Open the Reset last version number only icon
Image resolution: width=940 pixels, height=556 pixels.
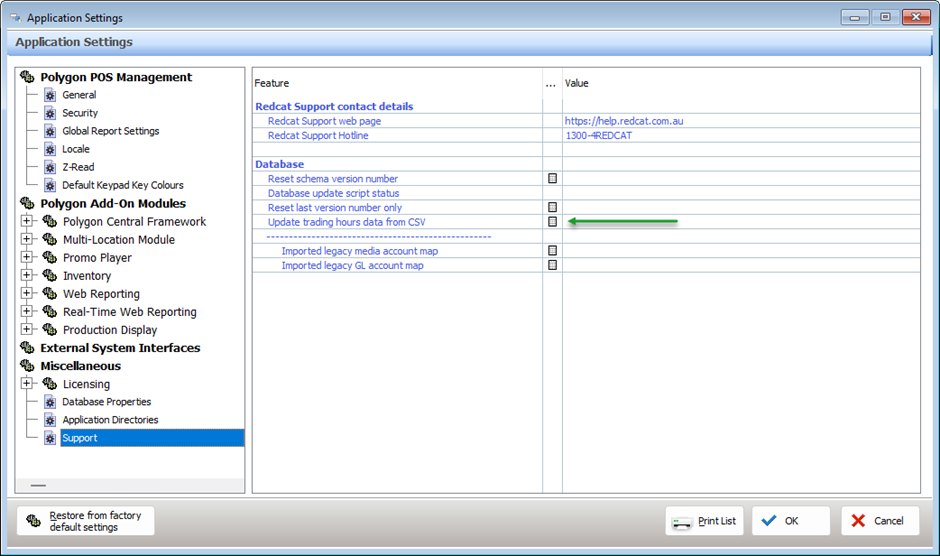553,207
